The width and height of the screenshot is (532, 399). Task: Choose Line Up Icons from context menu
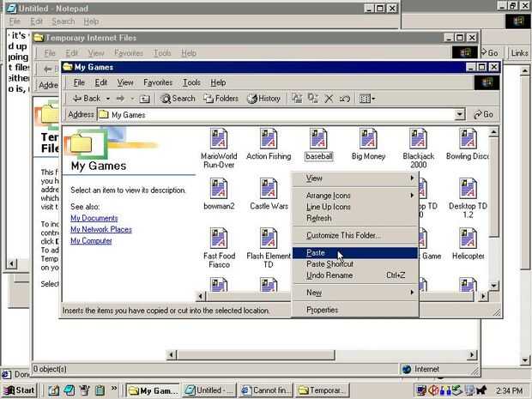[355, 207]
